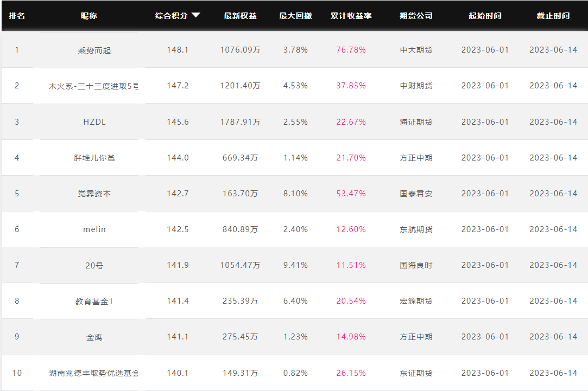
Task: Select return rate 37.83%
Action: tap(351, 86)
